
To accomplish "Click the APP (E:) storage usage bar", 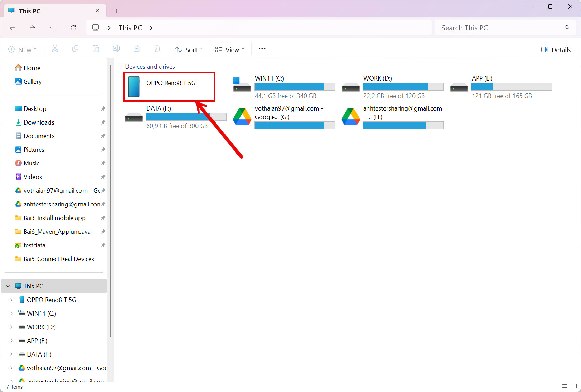I will 512,87.
